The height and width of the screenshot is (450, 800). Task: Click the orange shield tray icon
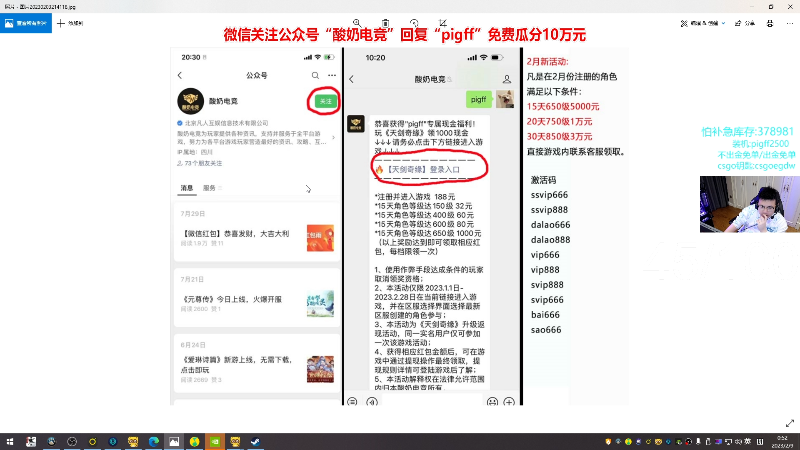click(608, 442)
